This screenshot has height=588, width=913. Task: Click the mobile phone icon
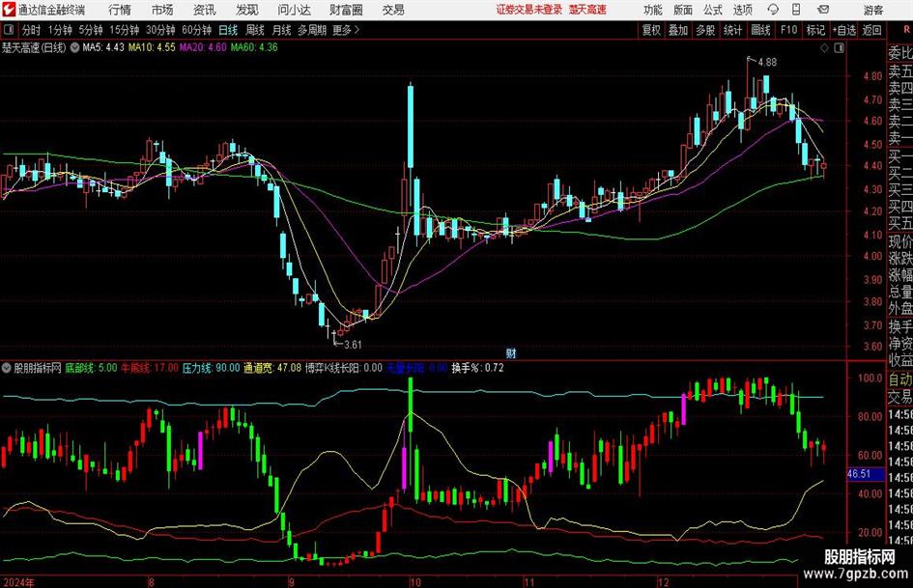point(796,10)
